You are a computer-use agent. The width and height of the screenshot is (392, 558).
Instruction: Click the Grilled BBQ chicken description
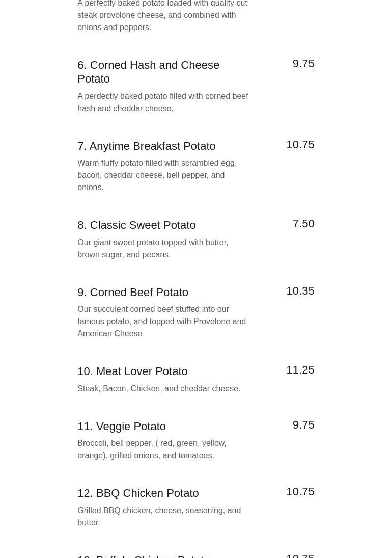point(159,516)
